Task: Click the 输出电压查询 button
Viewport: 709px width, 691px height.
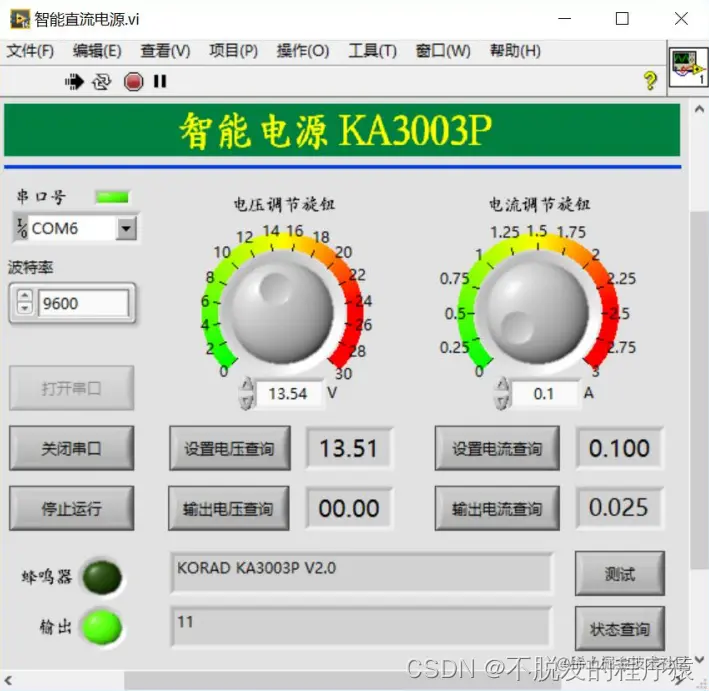Action: 228,509
